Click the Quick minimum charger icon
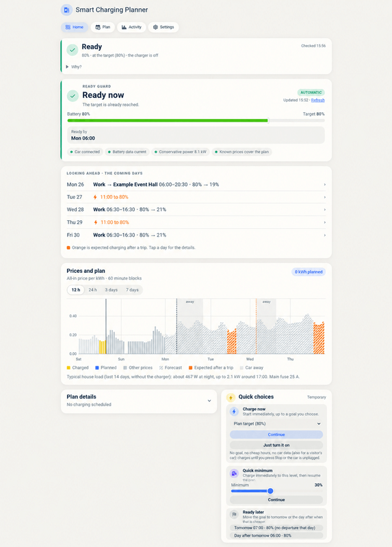The width and height of the screenshot is (392, 547). 234,473
